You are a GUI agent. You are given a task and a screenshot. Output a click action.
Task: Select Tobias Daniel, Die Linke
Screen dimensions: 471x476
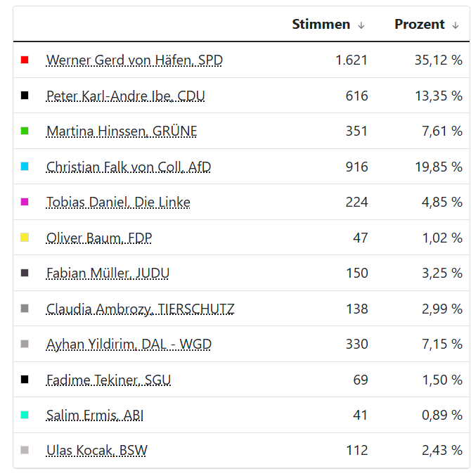[118, 202]
